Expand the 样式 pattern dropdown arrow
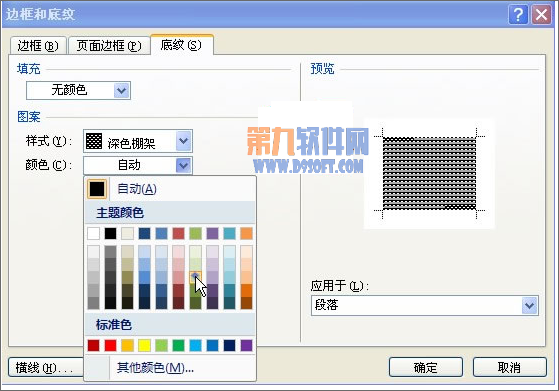Viewport: 559px width, 391px height. click(x=184, y=141)
